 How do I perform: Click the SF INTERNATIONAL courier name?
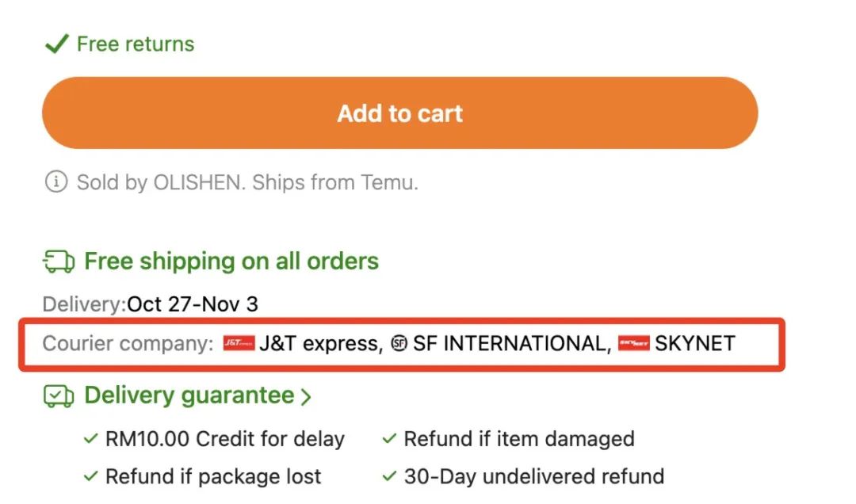(510, 343)
